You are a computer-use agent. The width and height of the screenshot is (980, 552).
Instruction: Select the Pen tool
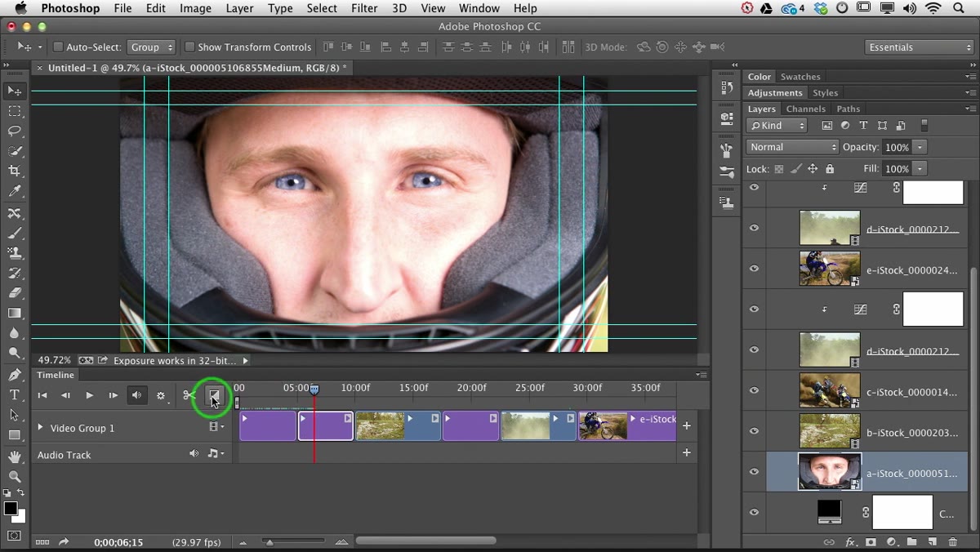click(x=15, y=375)
